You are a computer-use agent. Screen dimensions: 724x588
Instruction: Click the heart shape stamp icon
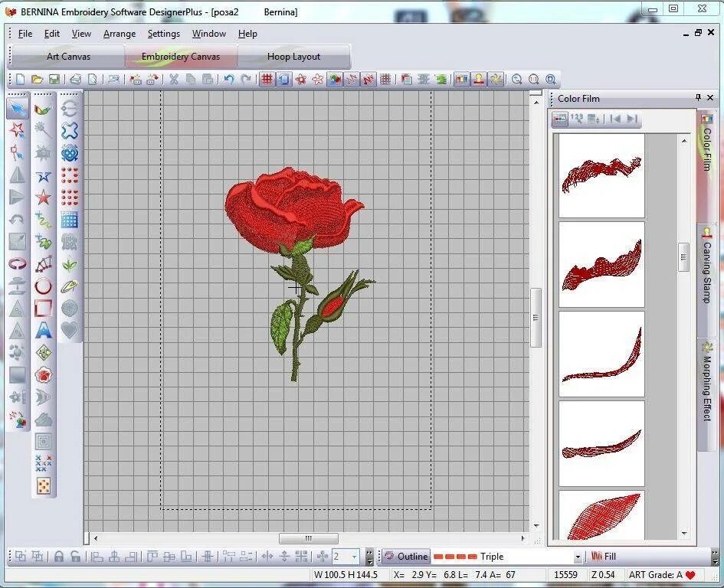[69, 331]
